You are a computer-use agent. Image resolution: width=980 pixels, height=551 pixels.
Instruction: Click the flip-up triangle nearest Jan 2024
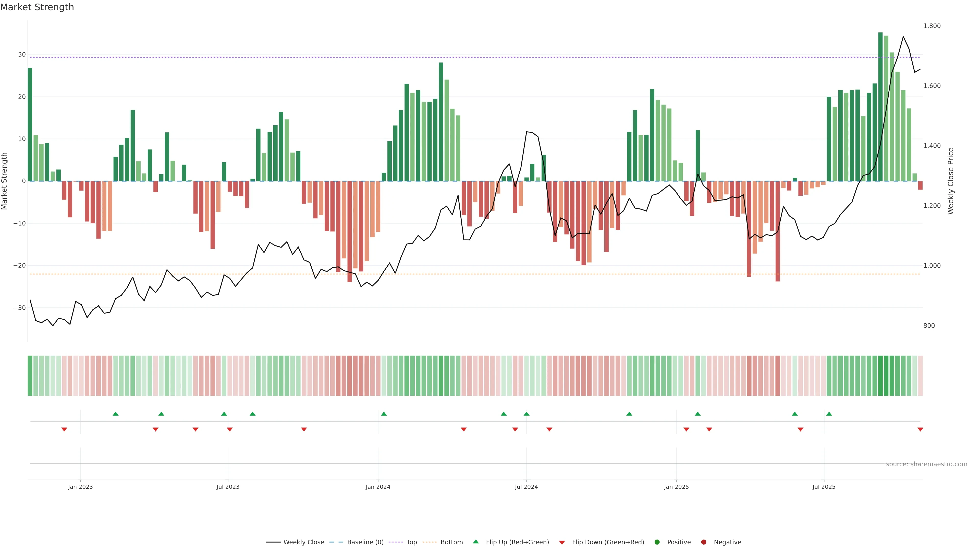point(384,414)
